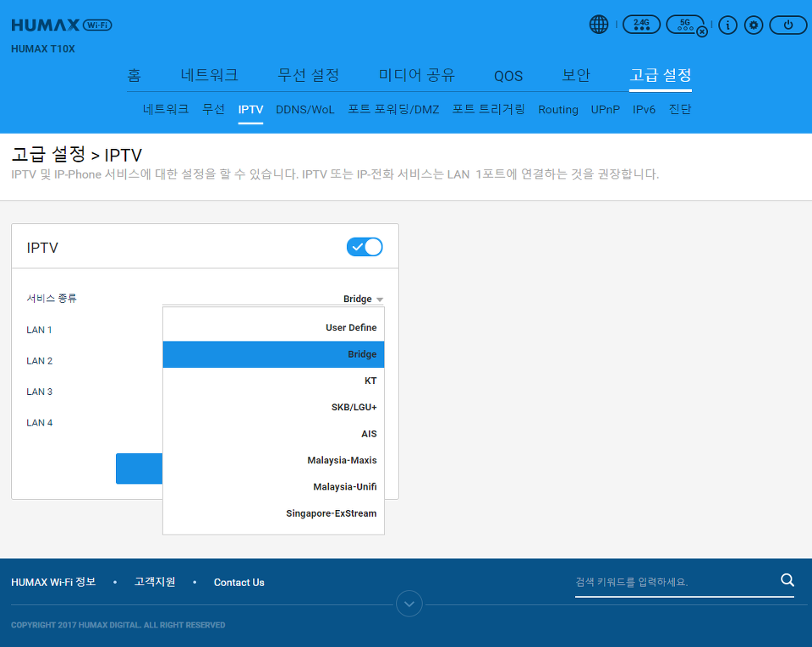The width and height of the screenshot is (812, 647).
Task: Click the LAN 3 label
Action: 40,392
